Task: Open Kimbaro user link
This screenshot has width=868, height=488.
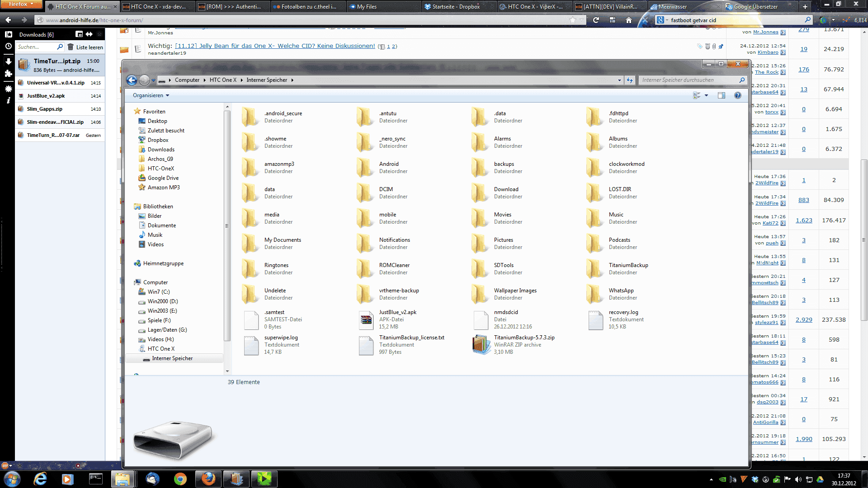Action: tap(768, 52)
